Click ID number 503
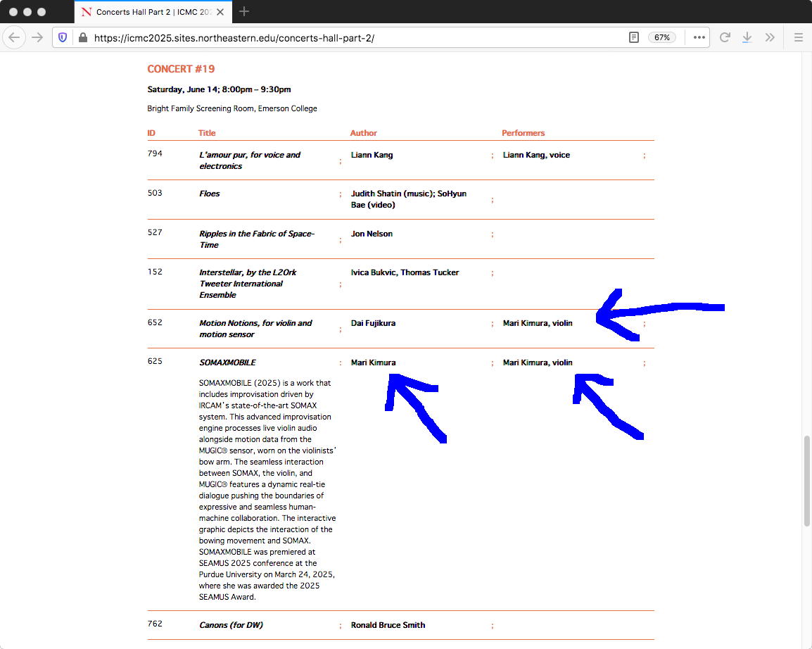This screenshot has height=649, width=812. tap(155, 193)
